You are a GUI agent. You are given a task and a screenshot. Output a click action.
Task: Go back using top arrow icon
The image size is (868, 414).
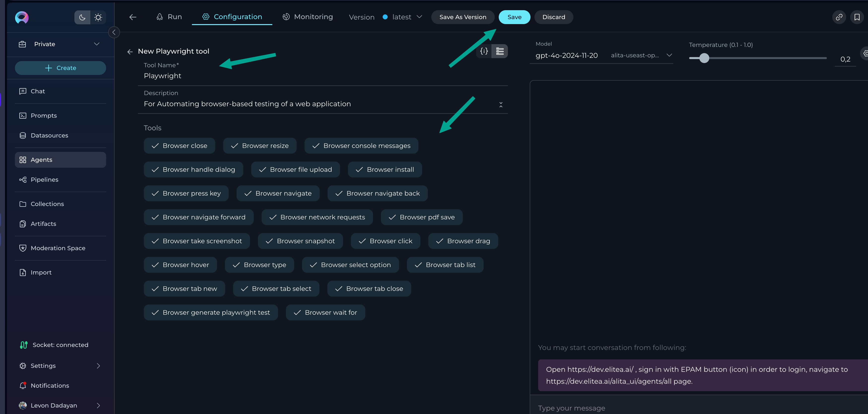[133, 17]
